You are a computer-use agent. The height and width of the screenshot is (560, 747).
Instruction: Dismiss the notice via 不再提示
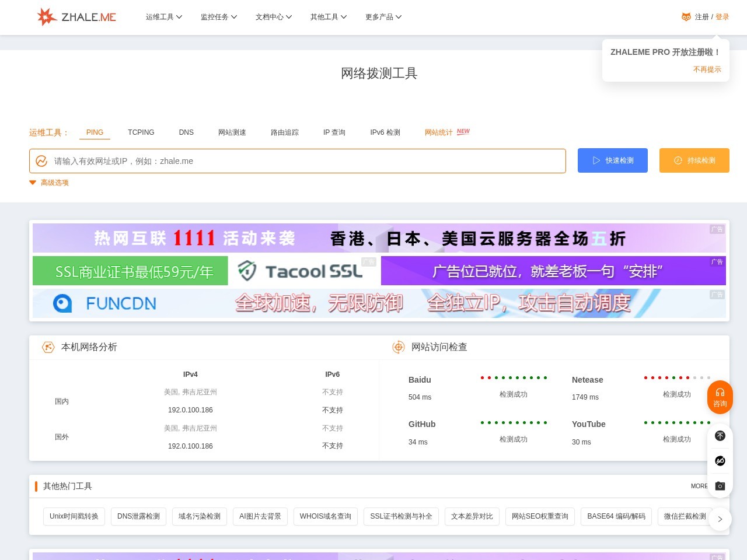click(x=707, y=69)
